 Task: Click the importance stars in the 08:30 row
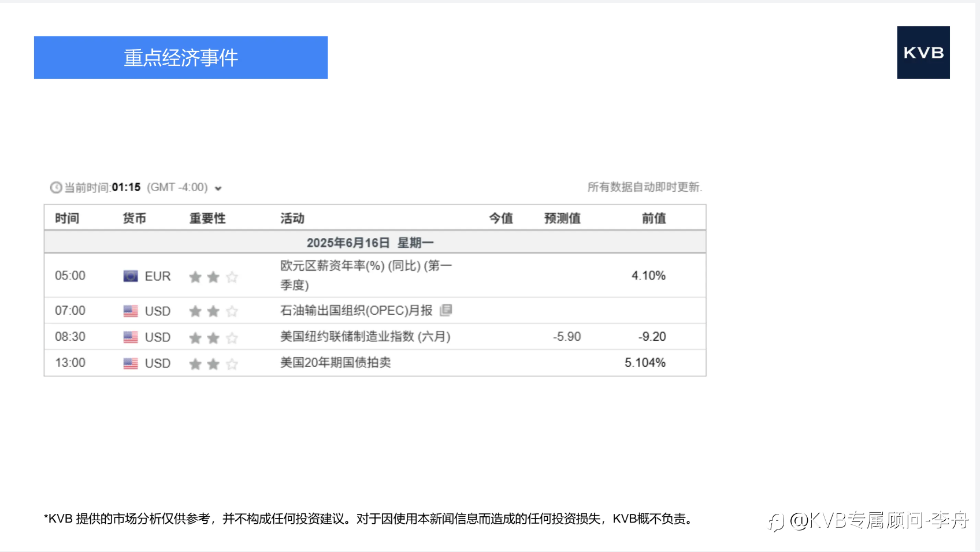pos(214,338)
